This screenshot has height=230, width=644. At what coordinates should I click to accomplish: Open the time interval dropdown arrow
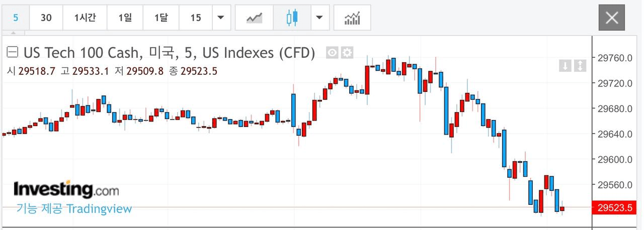[x=221, y=18]
